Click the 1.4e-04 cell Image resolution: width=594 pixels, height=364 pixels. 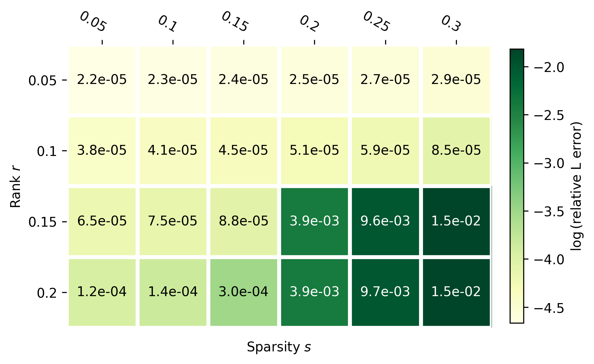173,292
